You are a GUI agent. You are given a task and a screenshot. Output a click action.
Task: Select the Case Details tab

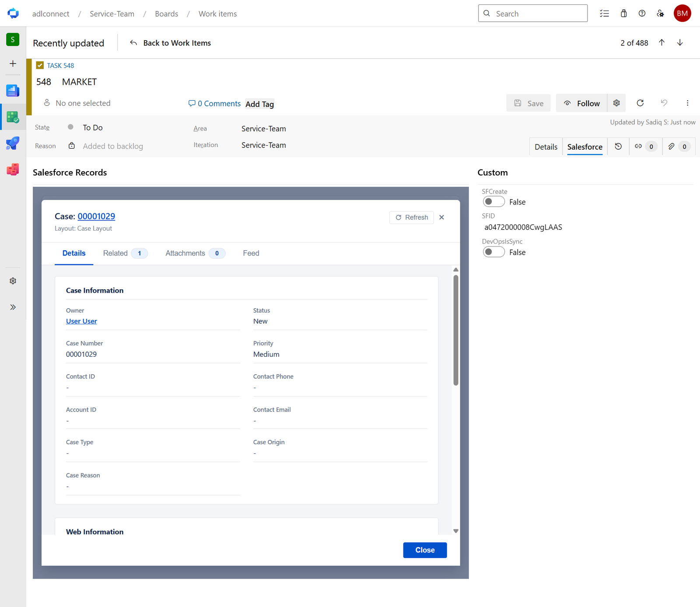[74, 253]
